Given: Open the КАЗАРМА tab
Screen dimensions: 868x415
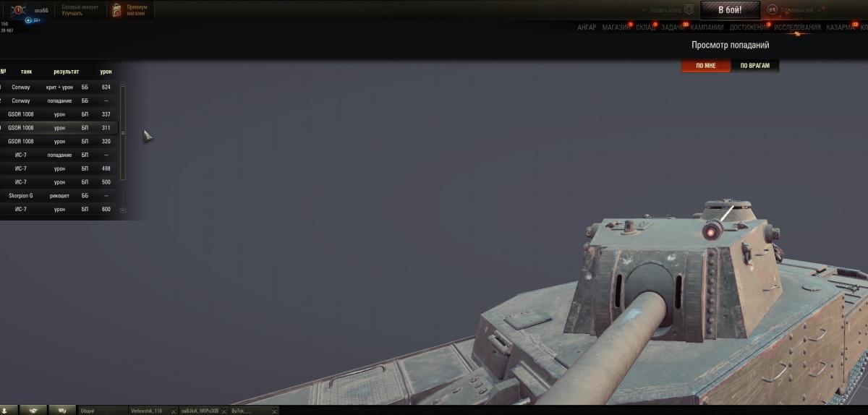Looking at the screenshot, I should click(x=840, y=27).
